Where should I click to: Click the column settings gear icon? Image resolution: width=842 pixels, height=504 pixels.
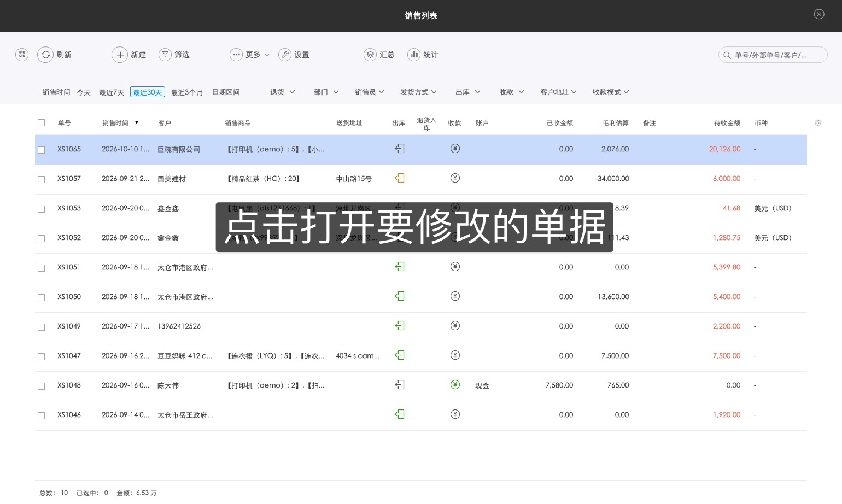pyautogui.click(x=818, y=123)
